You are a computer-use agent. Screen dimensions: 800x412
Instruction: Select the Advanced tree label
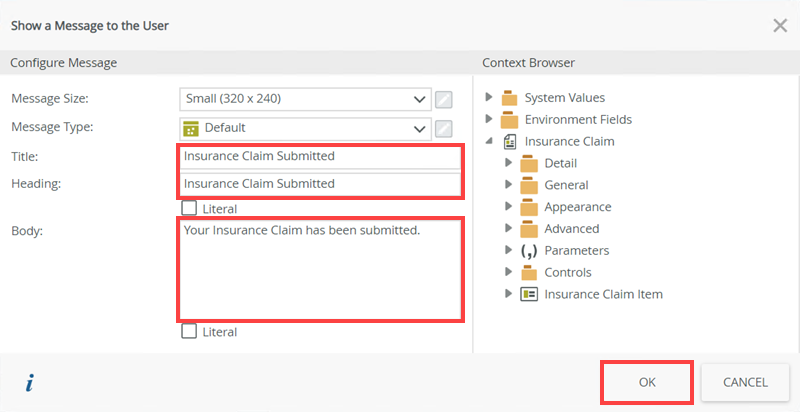[x=571, y=229]
